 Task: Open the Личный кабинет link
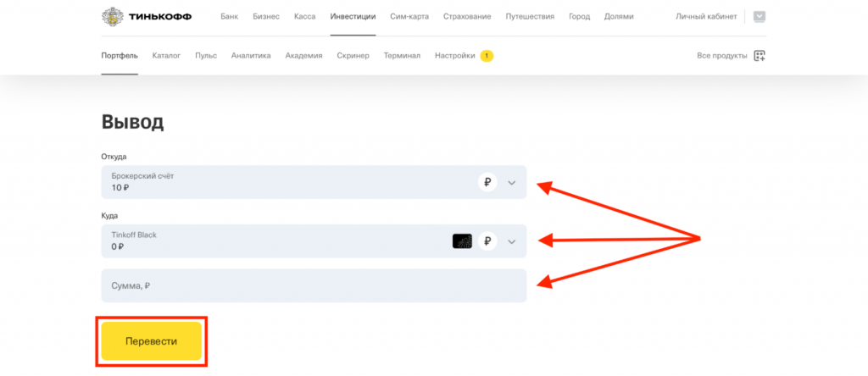pyautogui.click(x=704, y=16)
